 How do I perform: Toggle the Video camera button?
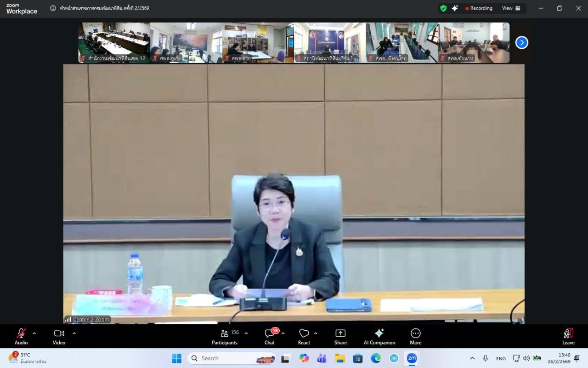[x=59, y=336]
